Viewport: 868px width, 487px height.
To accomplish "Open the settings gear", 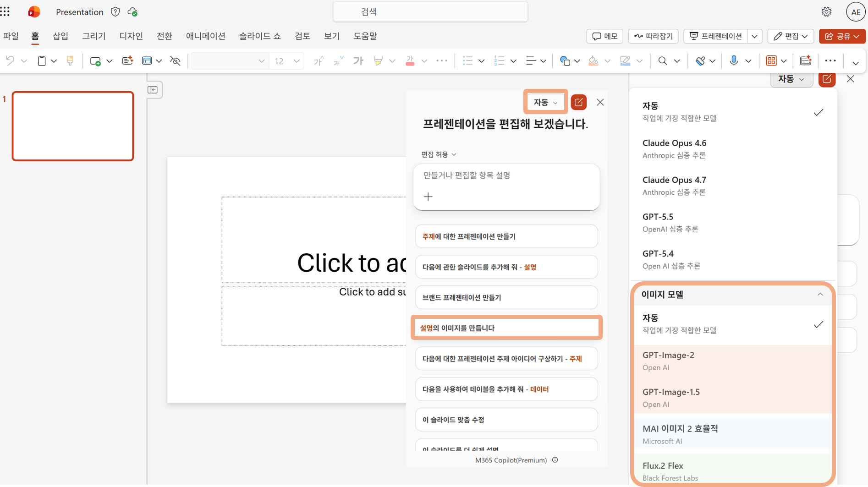I will click(x=826, y=12).
